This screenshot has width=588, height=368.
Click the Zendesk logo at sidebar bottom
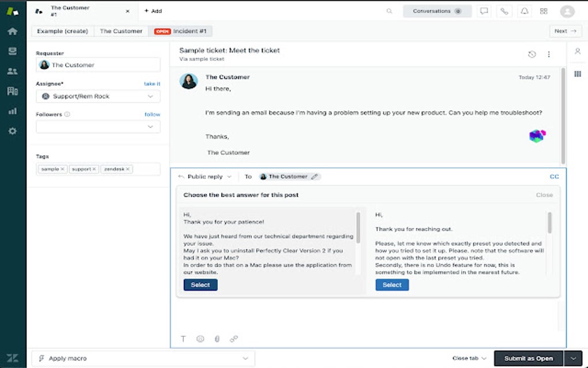coord(12,358)
